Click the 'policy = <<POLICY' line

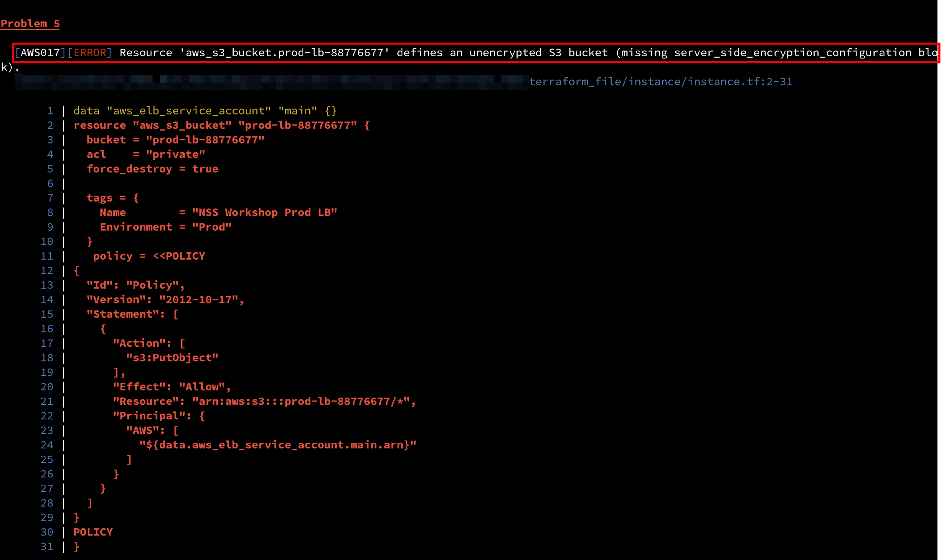(149, 256)
